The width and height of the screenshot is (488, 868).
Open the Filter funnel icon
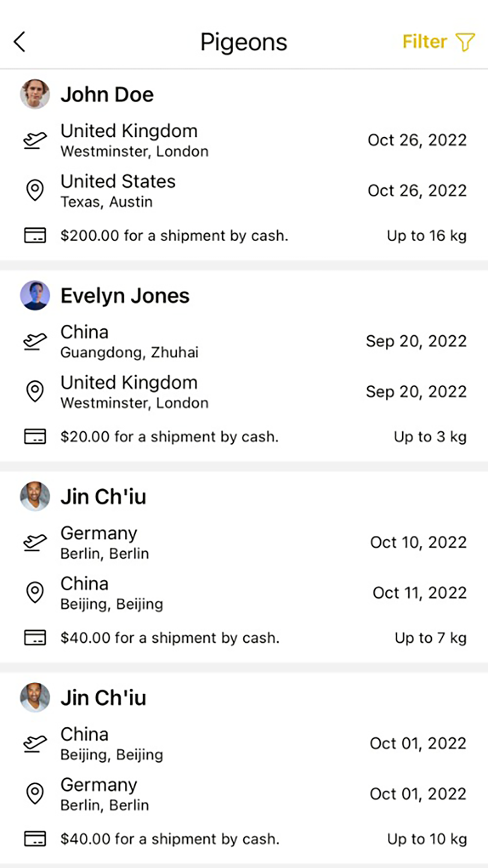465,42
